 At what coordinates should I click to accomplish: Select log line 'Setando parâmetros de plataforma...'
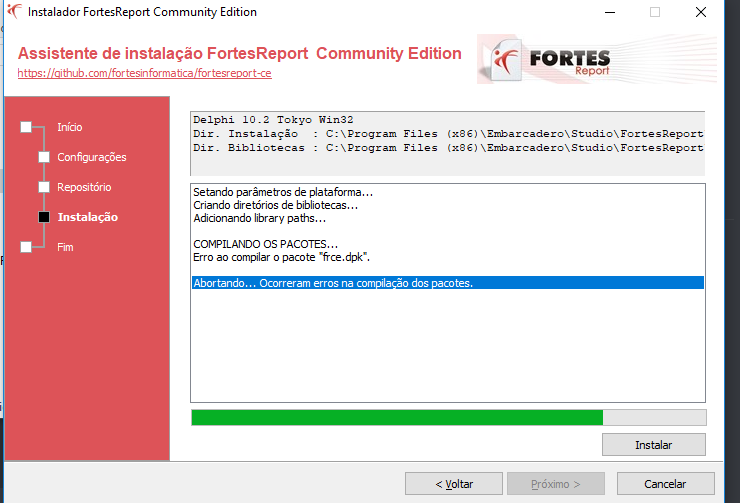point(283,192)
